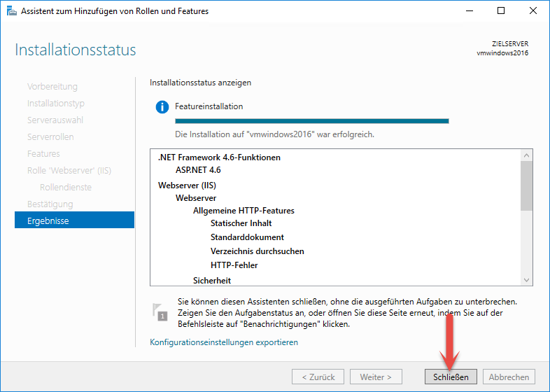Select the Ergebnisse step in the sidebar
The image size is (550, 392).
click(74, 220)
